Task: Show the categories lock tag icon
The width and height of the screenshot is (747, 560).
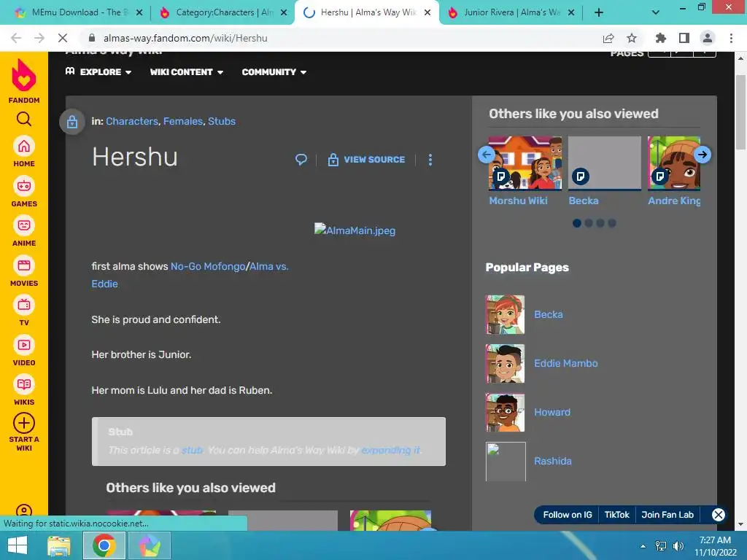Action: coord(72,122)
